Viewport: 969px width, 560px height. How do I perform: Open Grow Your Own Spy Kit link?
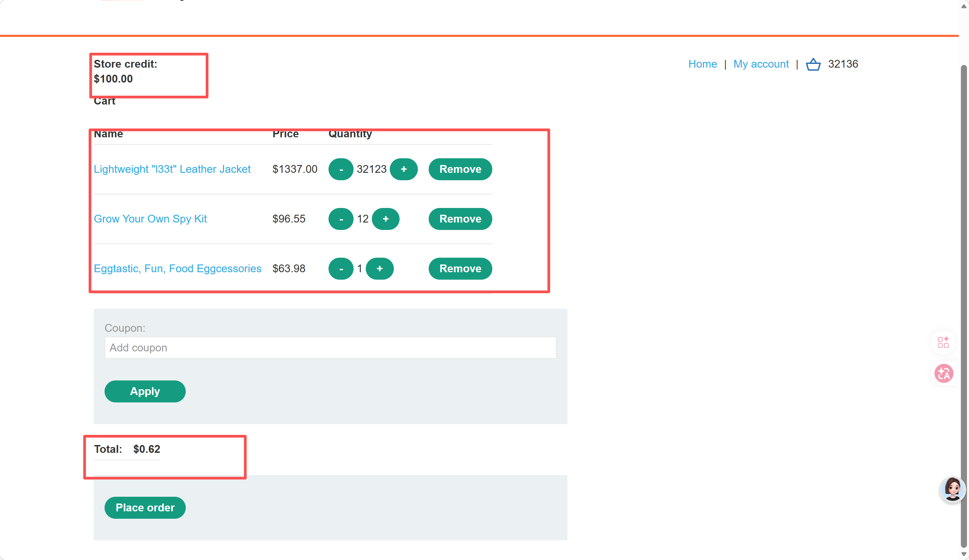[x=150, y=219]
